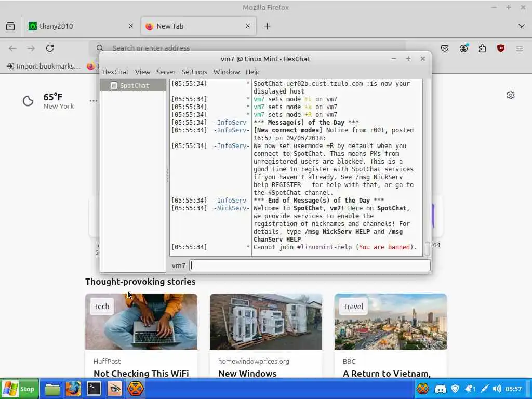Close the HexChat window
Image resolution: width=532 pixels, height=399 pixels.
tap(423, 59)
